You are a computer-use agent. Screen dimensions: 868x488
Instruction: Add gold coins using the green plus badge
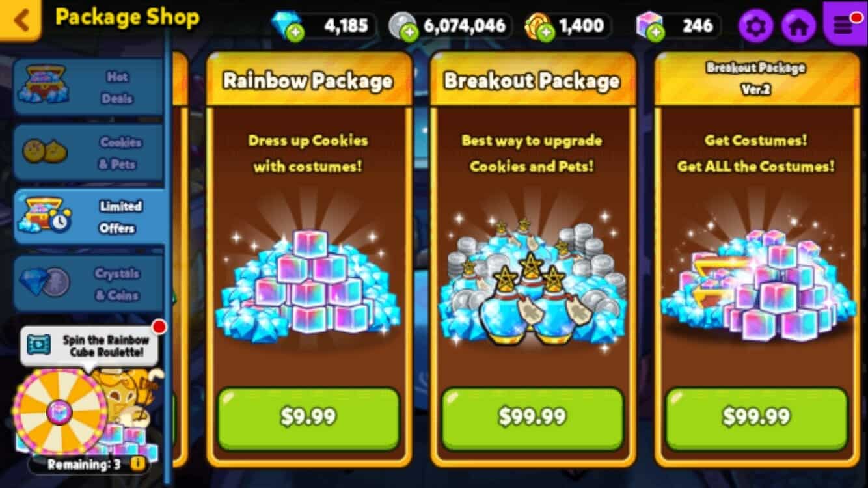coord(545,33)
